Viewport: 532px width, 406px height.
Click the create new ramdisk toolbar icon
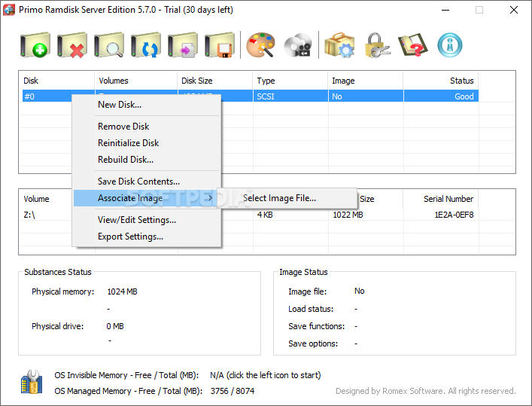coord(35,45)
